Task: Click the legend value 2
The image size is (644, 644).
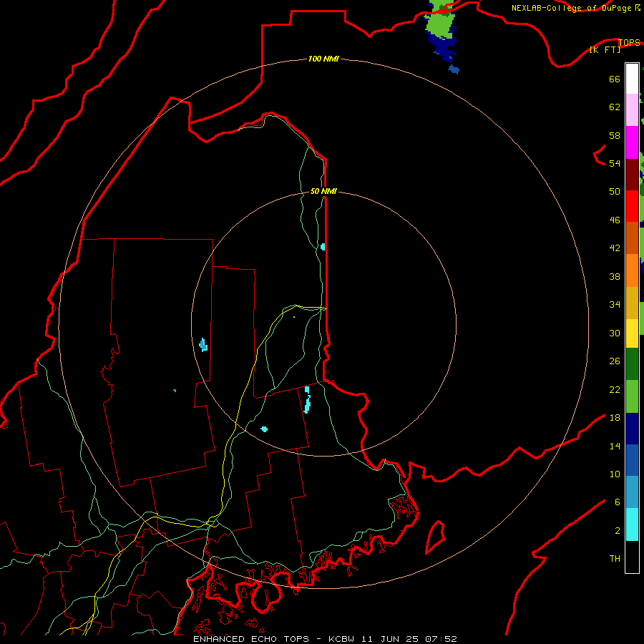Action: coord(617,531)
